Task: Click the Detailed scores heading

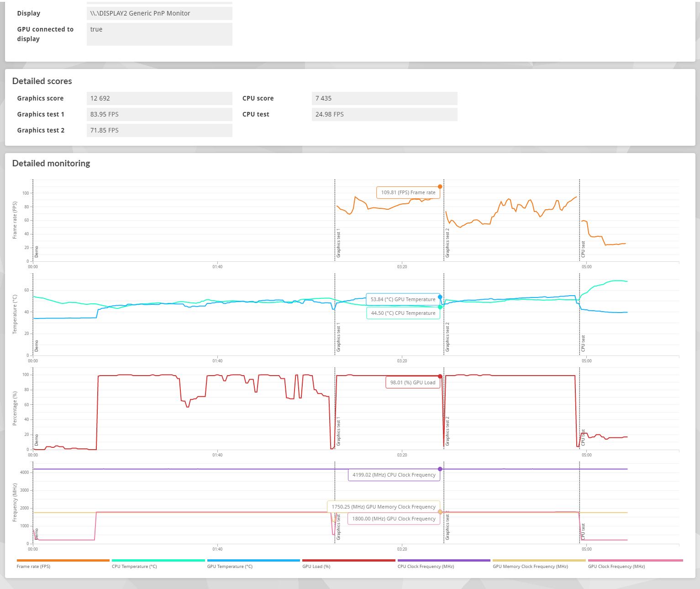Action: [42, 81]
